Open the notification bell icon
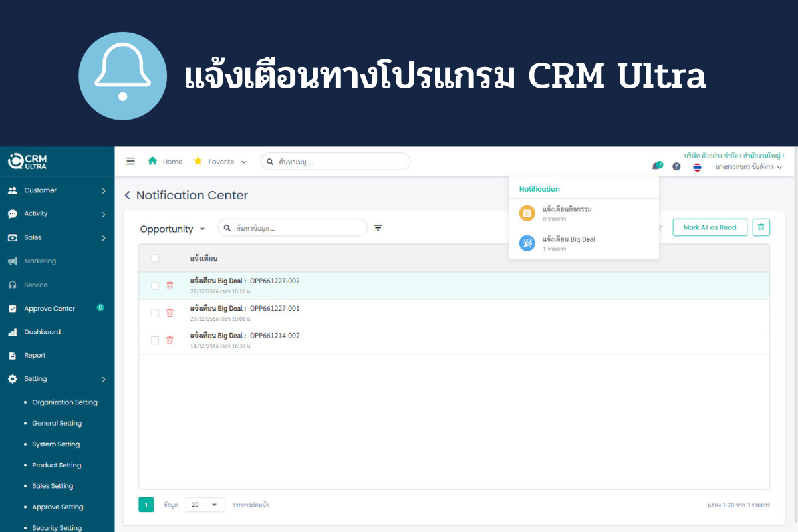 656,166
